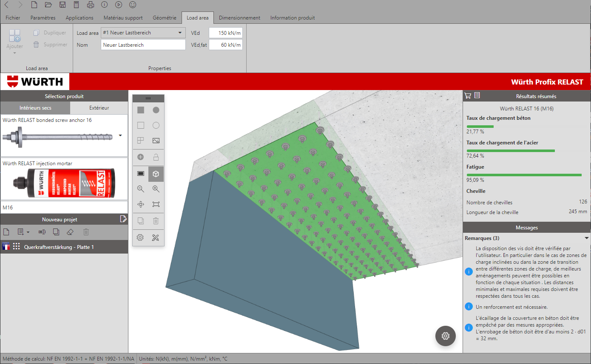Click the play circle icon in top toolbar
The width and height of the screenshot is (591, 364).
(119, 5)
